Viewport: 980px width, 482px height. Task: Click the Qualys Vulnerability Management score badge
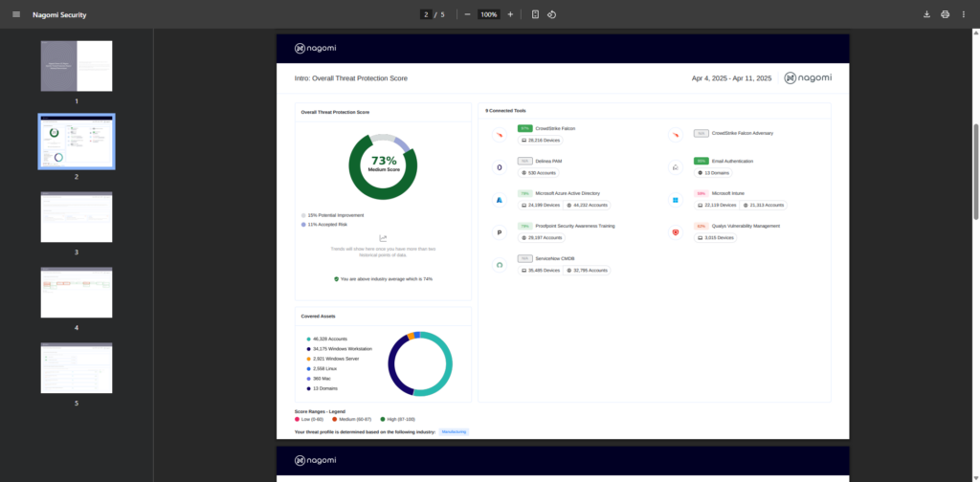click(702, 226)
